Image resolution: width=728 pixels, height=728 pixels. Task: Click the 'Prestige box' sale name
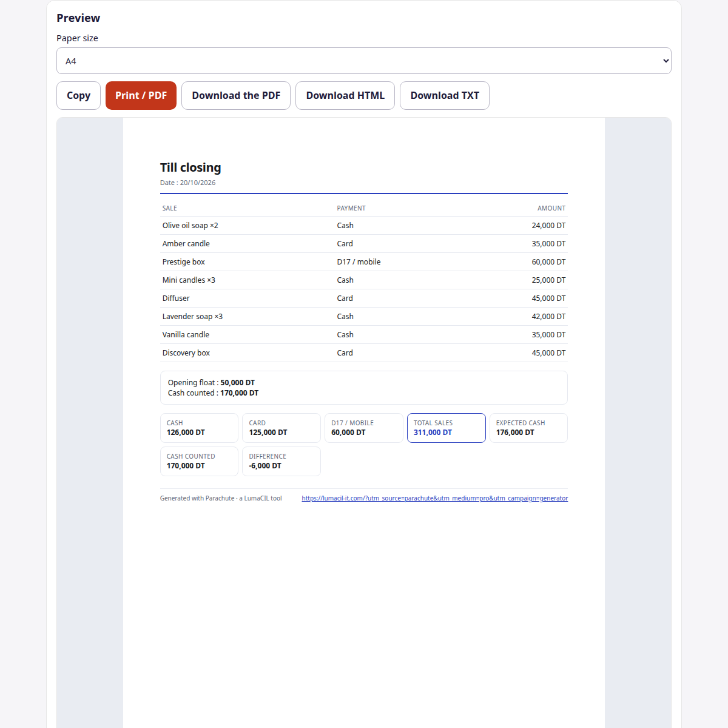click(183, 262)
